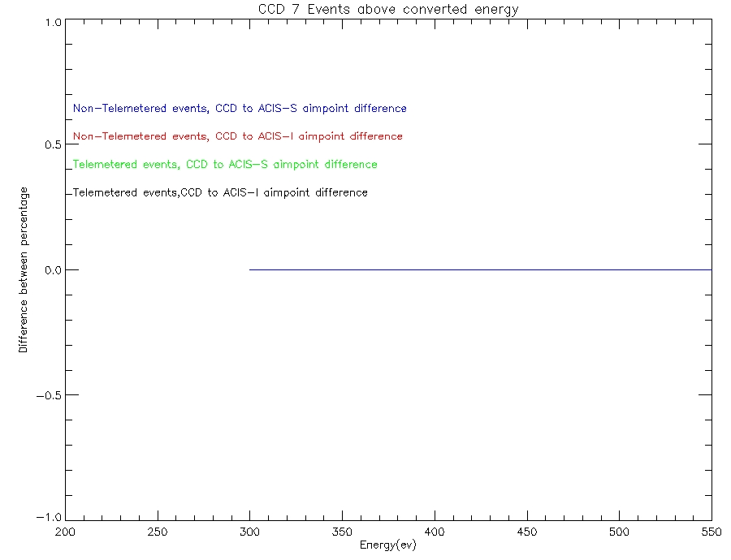Click the 'Energy(ev)' x-axis label
This screenshot has height=560, width=731.
point(388,545)
